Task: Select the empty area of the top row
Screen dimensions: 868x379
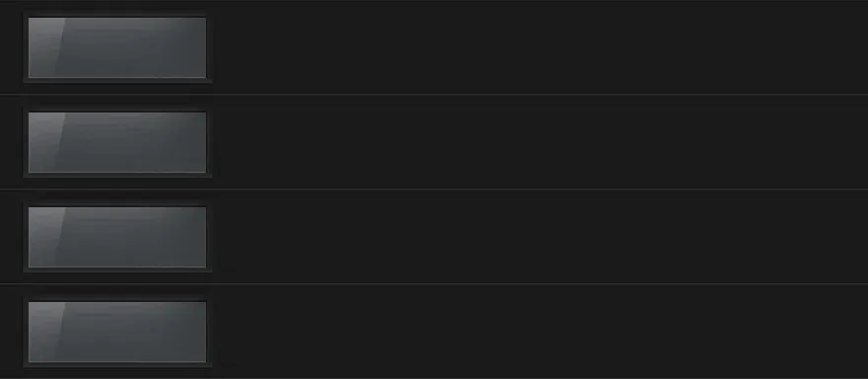Action: pyautogui.click(x=540, y=47)
